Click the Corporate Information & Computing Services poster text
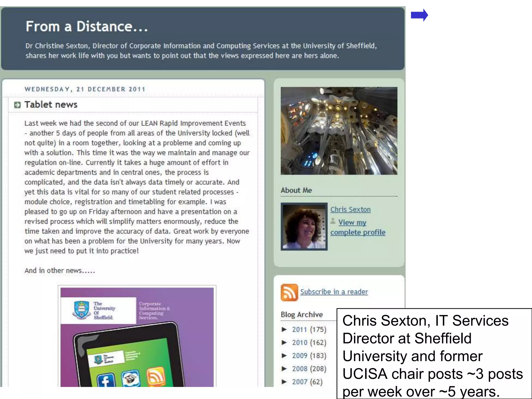 (x=154, y=311)
